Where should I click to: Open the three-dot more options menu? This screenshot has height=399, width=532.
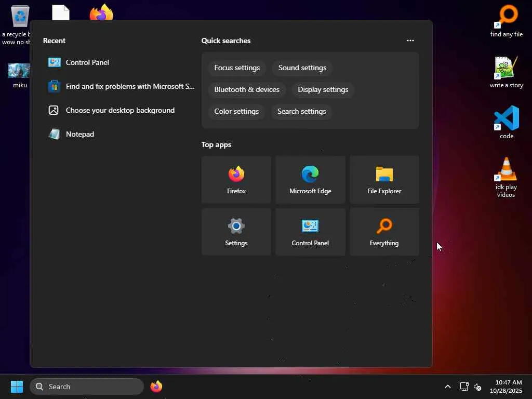click(x=410, y=41)
